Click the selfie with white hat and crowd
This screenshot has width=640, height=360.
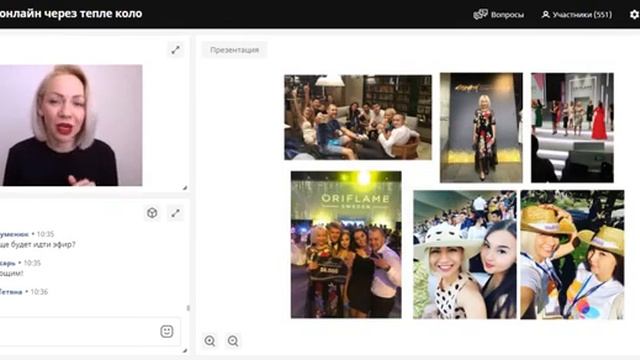(x=464, y=254)
